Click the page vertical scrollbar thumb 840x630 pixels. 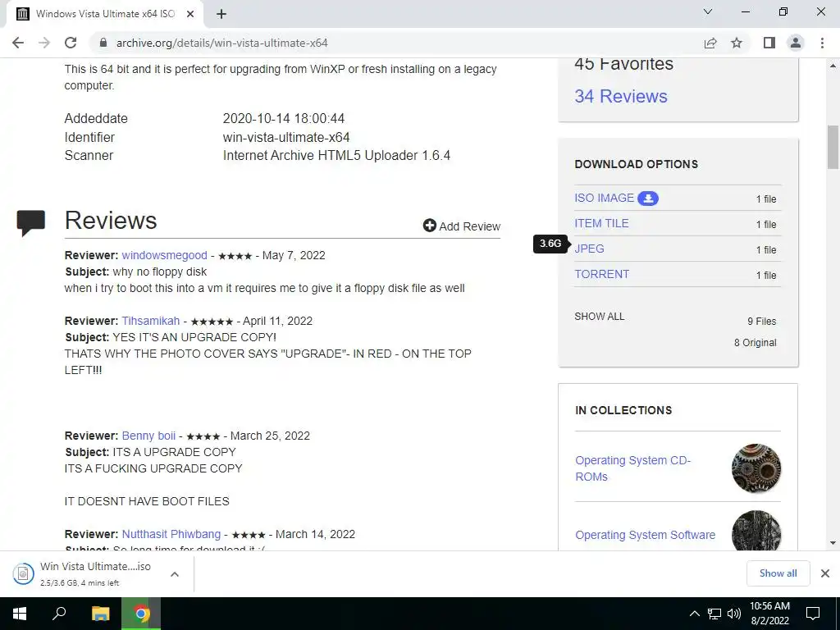(x=833, y=147)
